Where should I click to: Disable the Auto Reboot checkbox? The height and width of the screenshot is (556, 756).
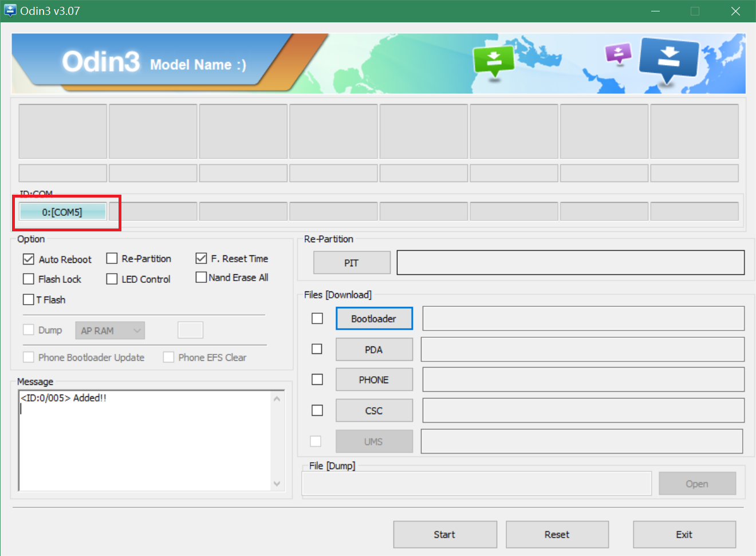tap(29, 259)
